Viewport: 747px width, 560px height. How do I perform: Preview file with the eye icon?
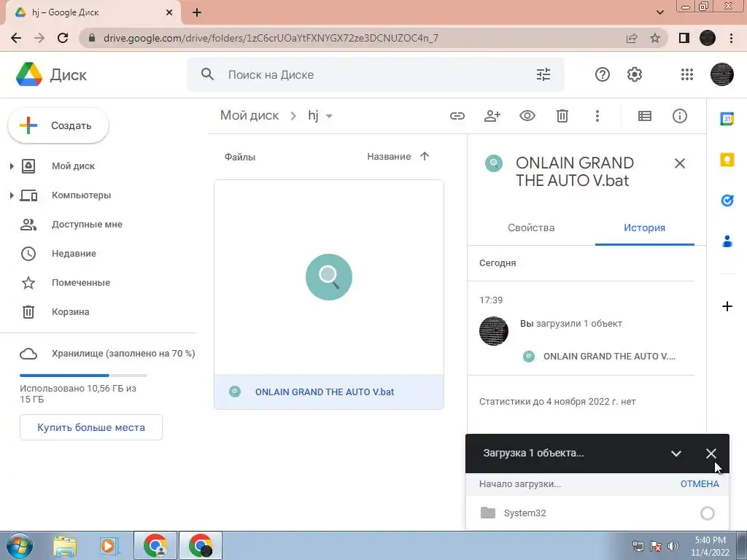(527, 116)
